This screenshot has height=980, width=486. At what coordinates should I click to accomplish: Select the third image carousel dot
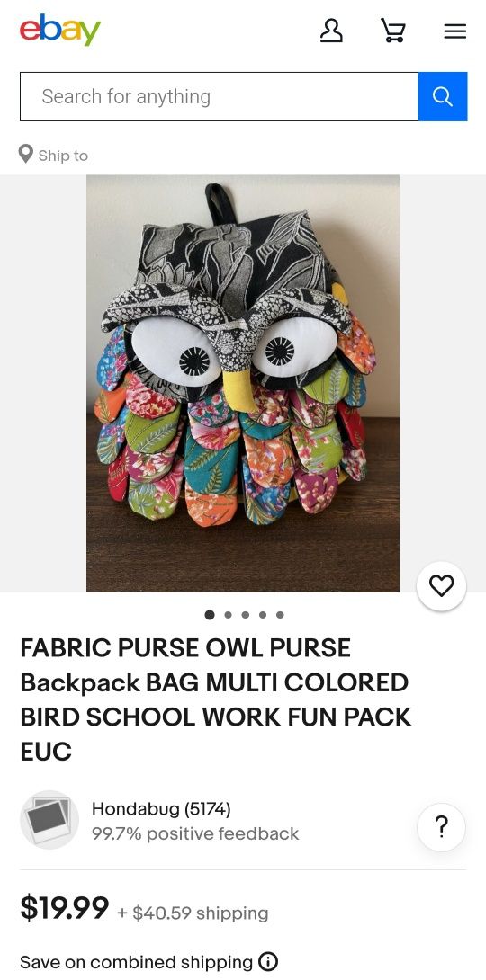[x=245, y=614]
